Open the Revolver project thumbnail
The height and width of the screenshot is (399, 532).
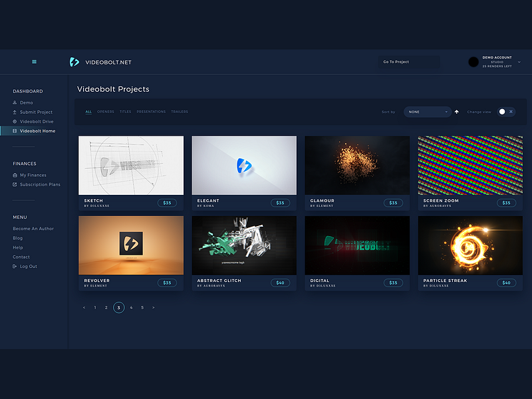click(131, 245)
